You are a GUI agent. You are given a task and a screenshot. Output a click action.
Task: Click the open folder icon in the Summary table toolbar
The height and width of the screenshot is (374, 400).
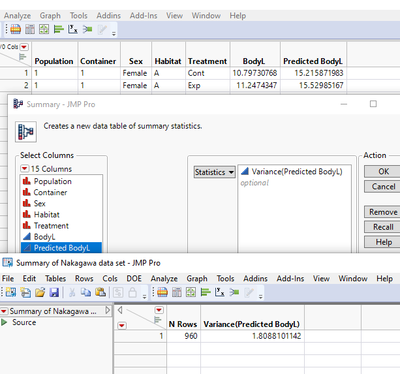(40, 292)
